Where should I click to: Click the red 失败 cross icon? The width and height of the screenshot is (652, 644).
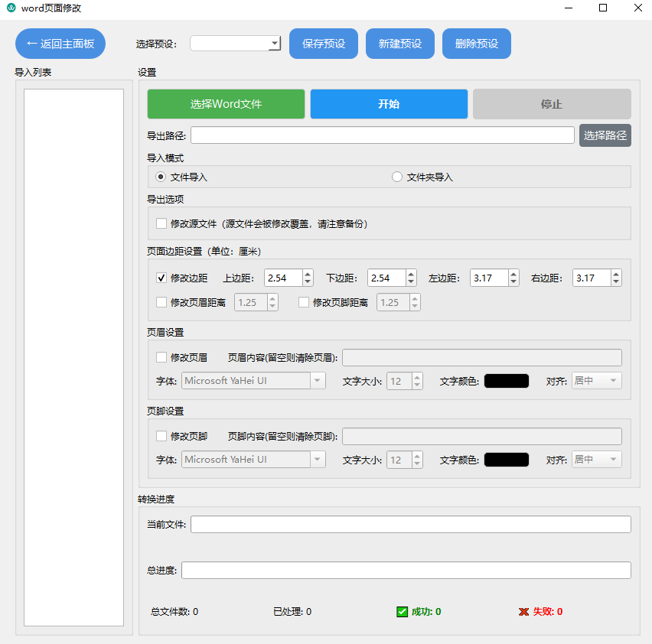523,611
